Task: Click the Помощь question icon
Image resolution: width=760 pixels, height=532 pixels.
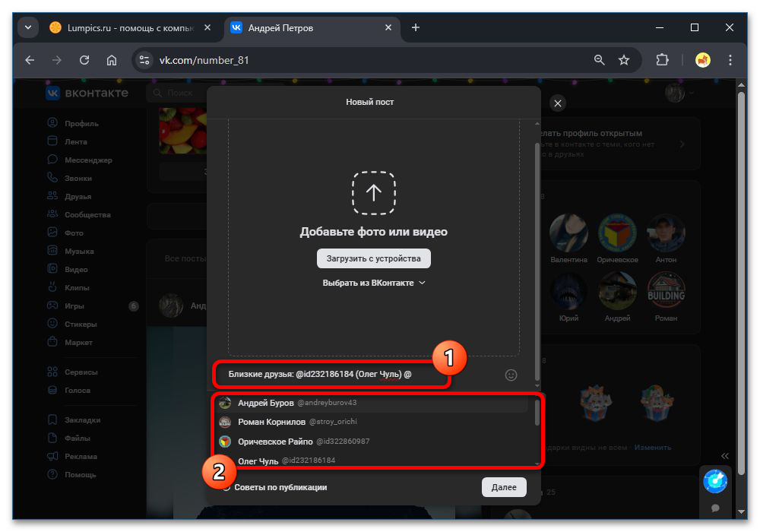Action: [x=52, y=474]
